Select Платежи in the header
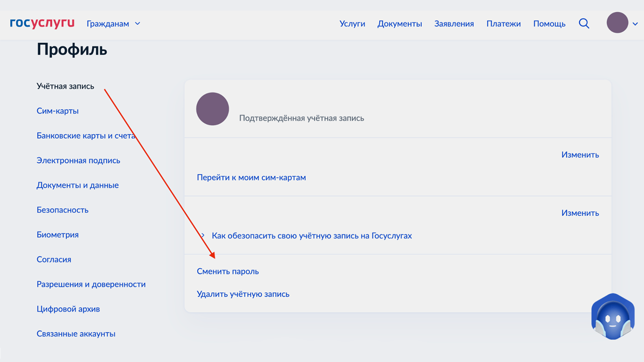Screen dimensions: 644x362 [503, 24]
